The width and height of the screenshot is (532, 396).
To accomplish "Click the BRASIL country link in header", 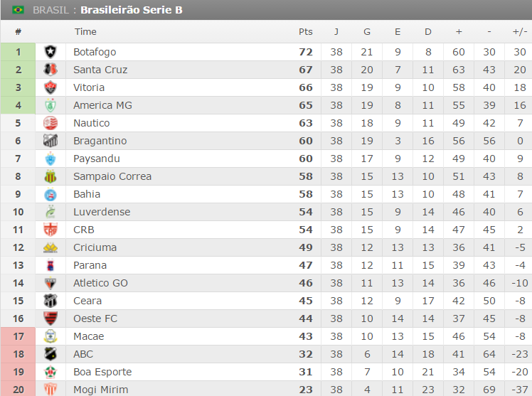I will (51, 10).
